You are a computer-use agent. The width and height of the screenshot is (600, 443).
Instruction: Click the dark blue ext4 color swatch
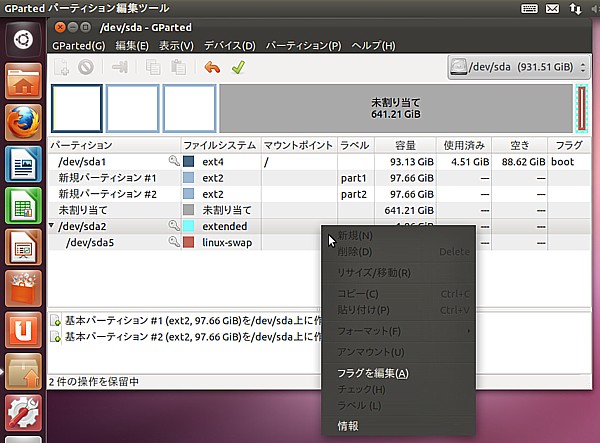pyautogui.click(x=188, y=161)
